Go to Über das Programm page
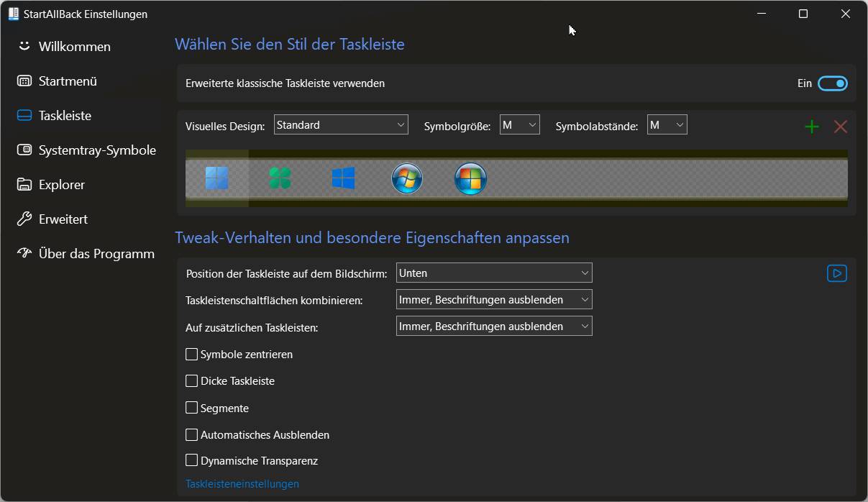Viewport: 868px width, 502px height. [x=96, y=254]
